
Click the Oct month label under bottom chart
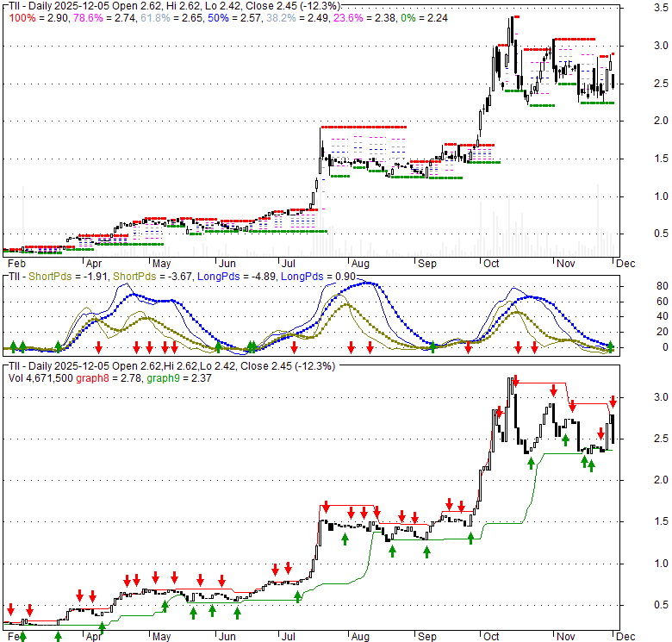[491, 637]
